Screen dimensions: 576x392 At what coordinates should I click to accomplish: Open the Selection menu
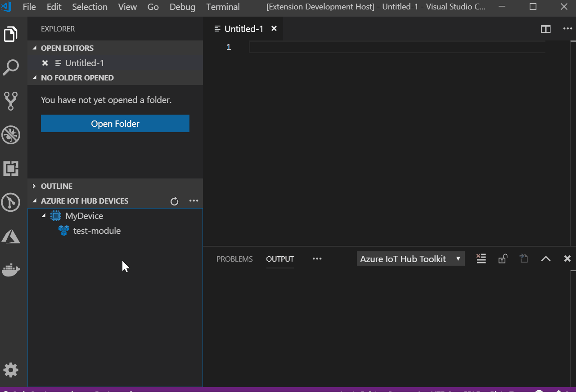[90, 7]
